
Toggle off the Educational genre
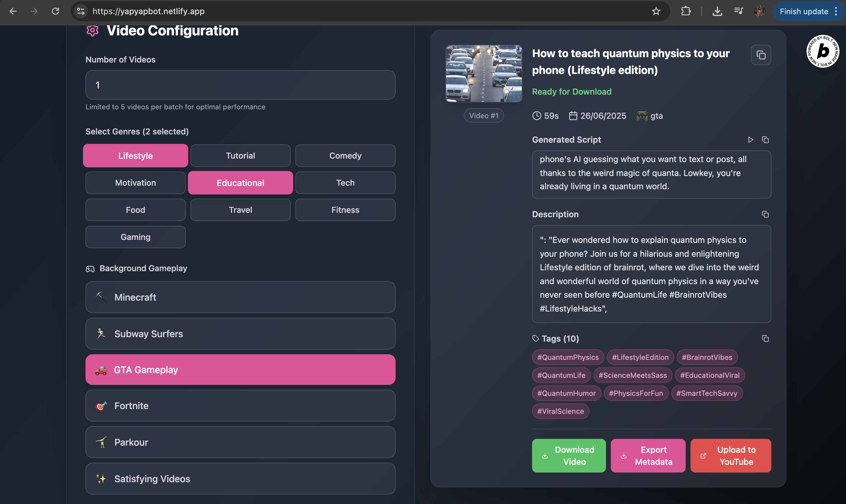coord(240,183)
